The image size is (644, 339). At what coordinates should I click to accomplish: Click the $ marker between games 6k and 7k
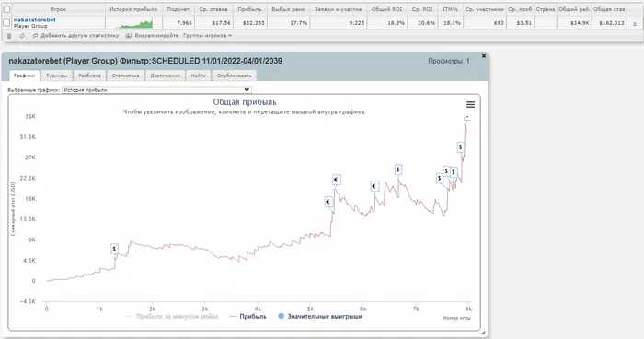(x=398, y=169)
